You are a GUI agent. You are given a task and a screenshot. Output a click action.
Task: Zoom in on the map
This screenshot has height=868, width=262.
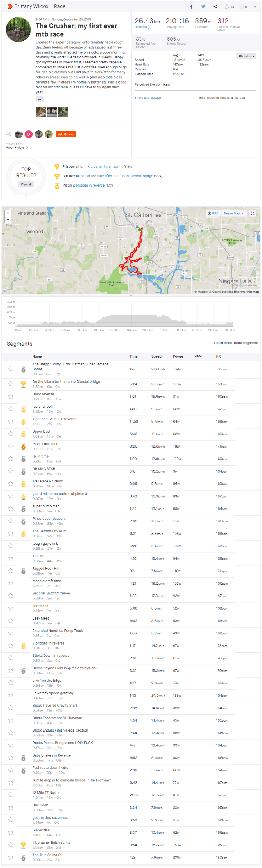point(8,213)
